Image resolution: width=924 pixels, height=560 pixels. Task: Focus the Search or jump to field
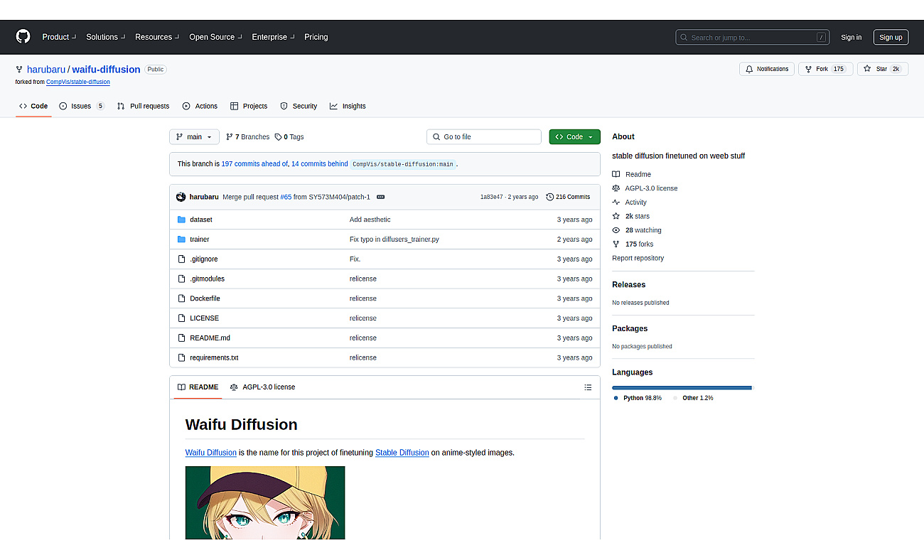pyautogui.click(x=752, y=37)
